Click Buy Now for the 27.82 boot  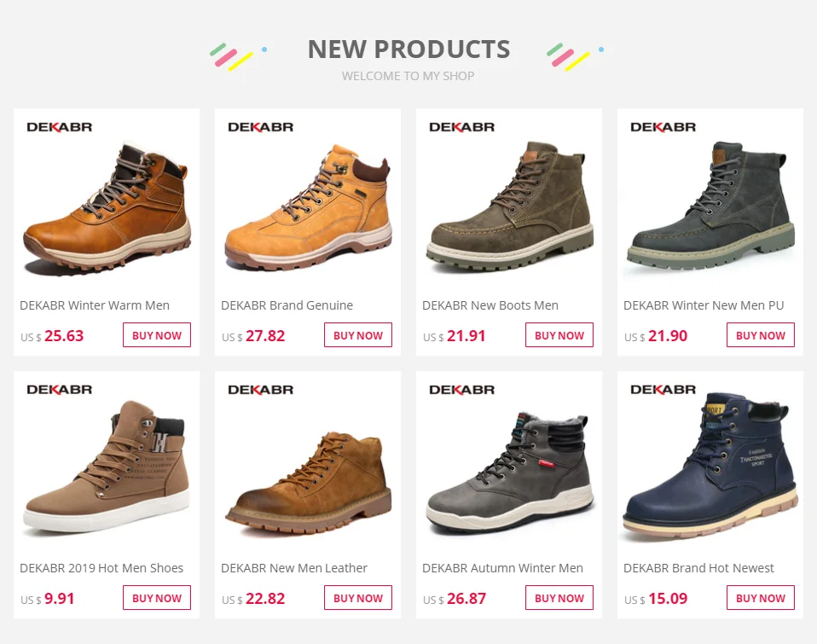(x=358, y=335)
